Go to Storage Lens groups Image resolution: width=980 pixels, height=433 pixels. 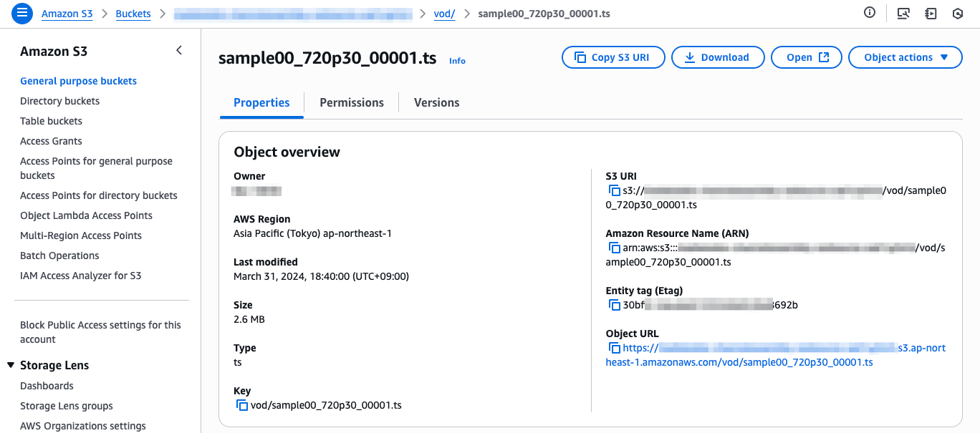click(x=67, y=406)
